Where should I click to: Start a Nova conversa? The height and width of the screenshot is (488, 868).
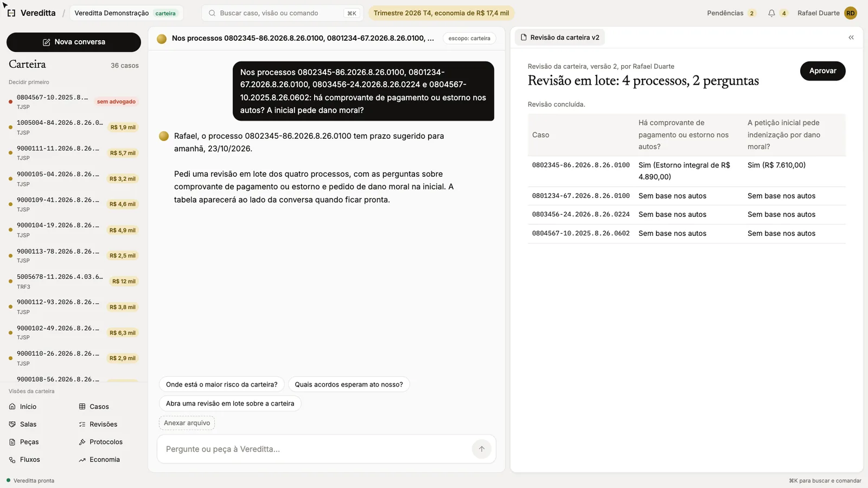click(74, 42)
